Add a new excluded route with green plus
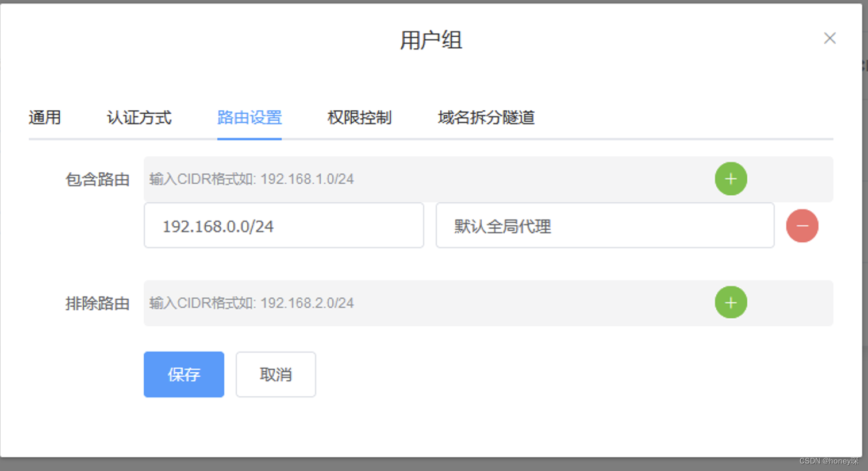 [x=731, y=302]
